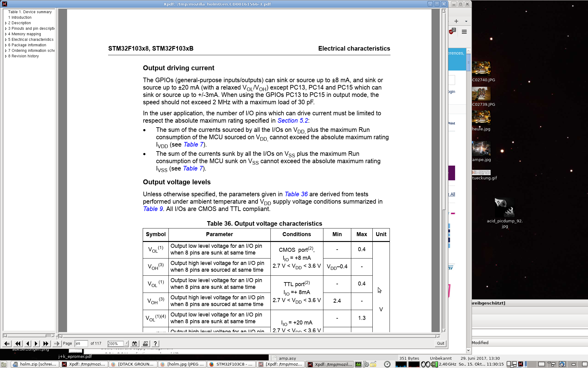588x368 pixels.
Task: Click the 'Print' link in browser behind
Action: point(452,123)
